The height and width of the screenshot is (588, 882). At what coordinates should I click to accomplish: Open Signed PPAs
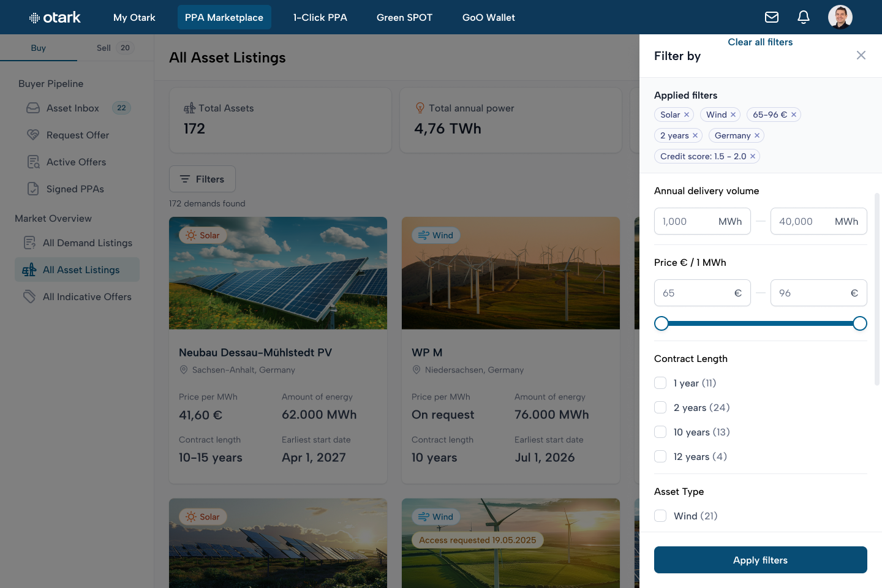click(75, 189)
